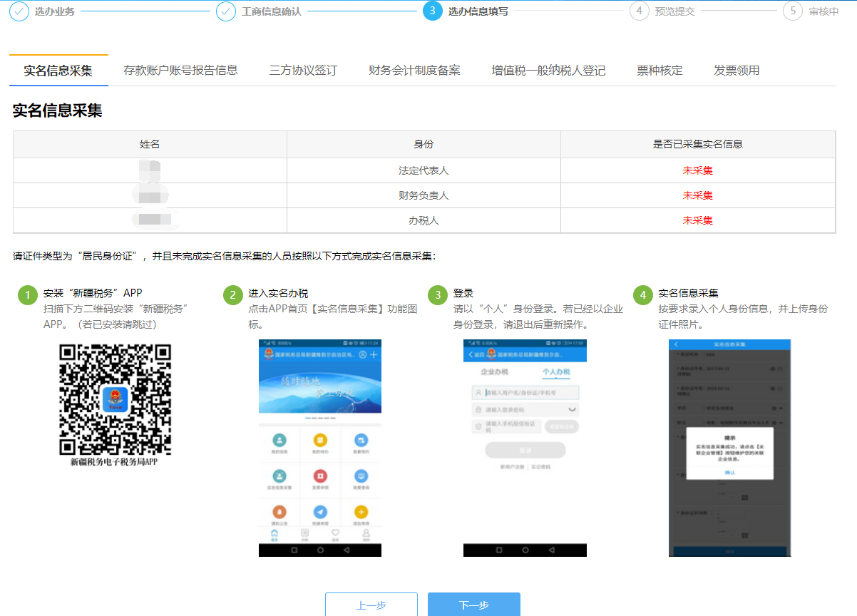Click the SMS verification code field
The width and height of the screenshot is (857, 616).
(507, 426)
